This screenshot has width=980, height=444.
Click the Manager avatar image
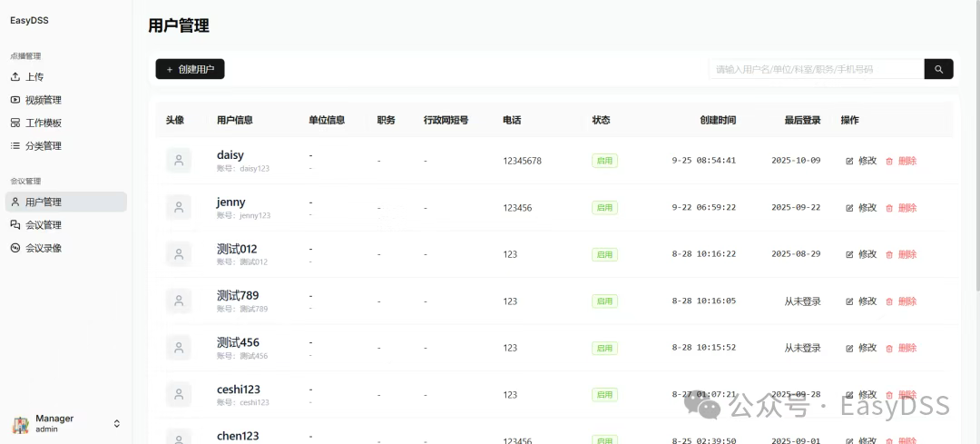click(21, 424)
